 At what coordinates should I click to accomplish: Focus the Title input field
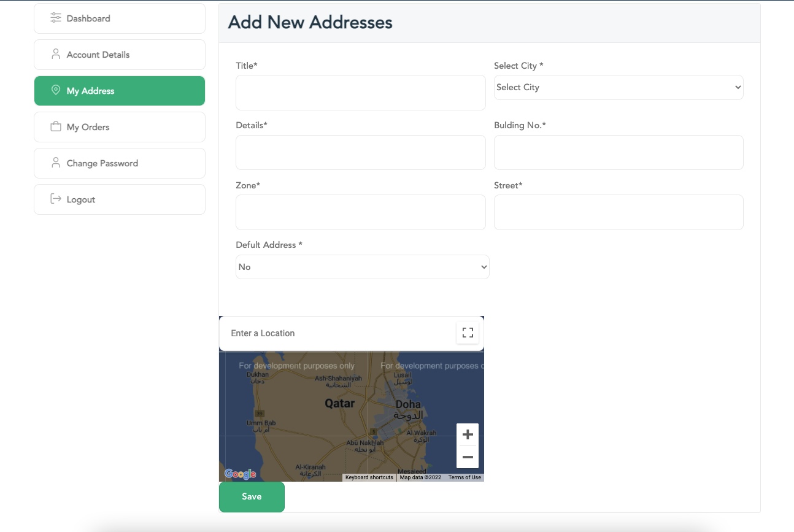[x=361, y=93]
